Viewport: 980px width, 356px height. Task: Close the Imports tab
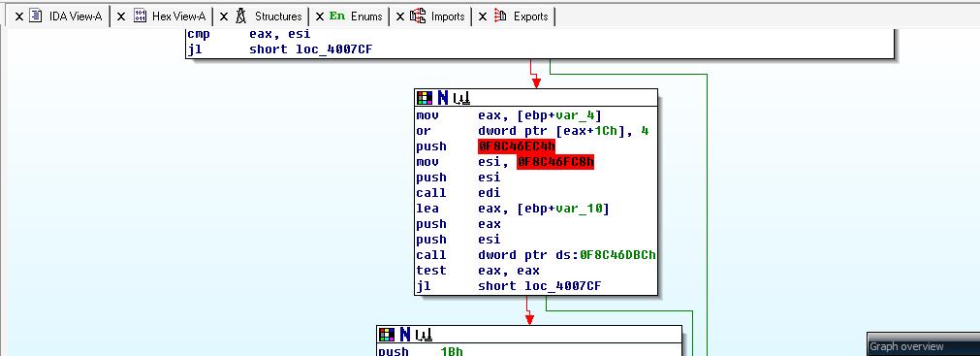pos(400,16)
